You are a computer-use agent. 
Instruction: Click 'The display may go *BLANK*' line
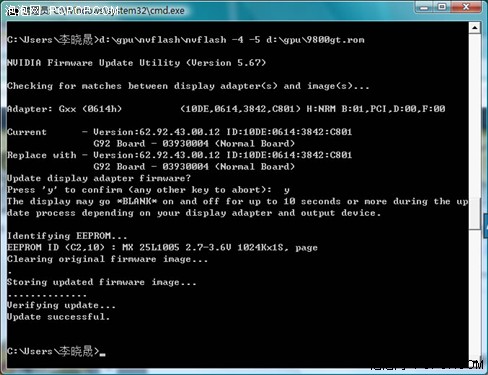(238, 202)
